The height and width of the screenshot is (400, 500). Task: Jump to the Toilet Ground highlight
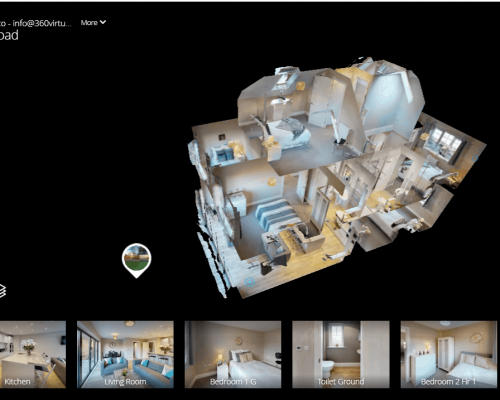pyautogui.click(x=341, y=355)
